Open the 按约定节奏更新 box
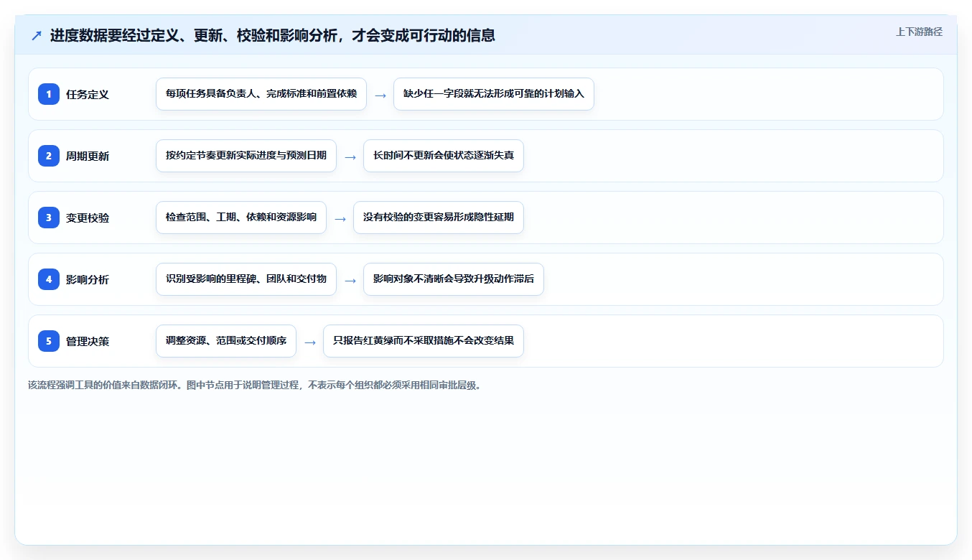Image resolution: width=972 pixels, height=560 pixels. click(x=246, y=156)
